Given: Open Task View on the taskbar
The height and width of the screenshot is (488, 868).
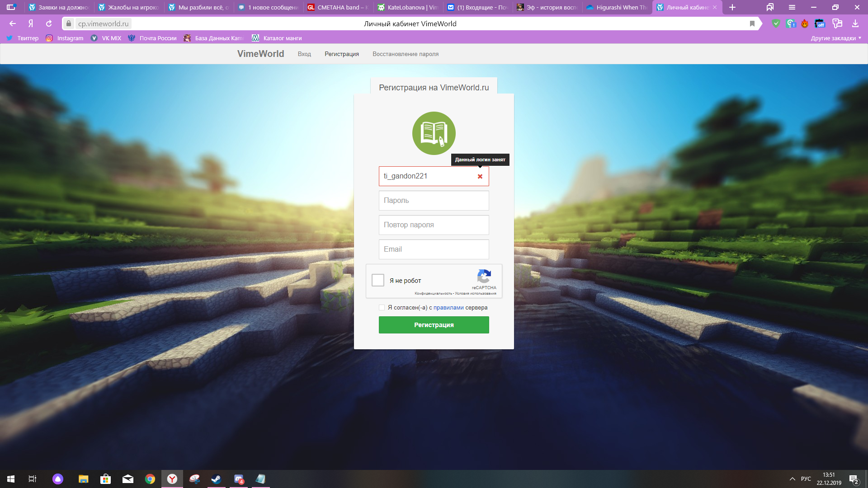Looking at the screenshot, I should click(33, 479).
